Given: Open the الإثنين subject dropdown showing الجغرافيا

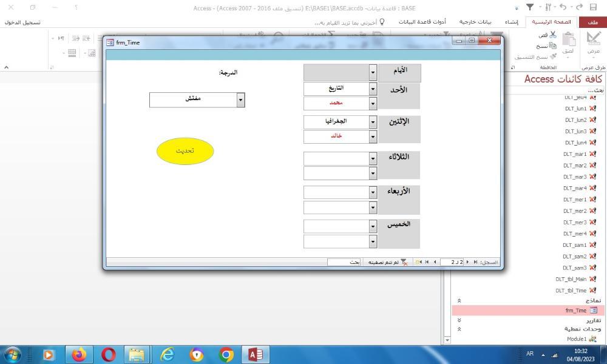Looking at the screenshot, I should coord(373,122).
